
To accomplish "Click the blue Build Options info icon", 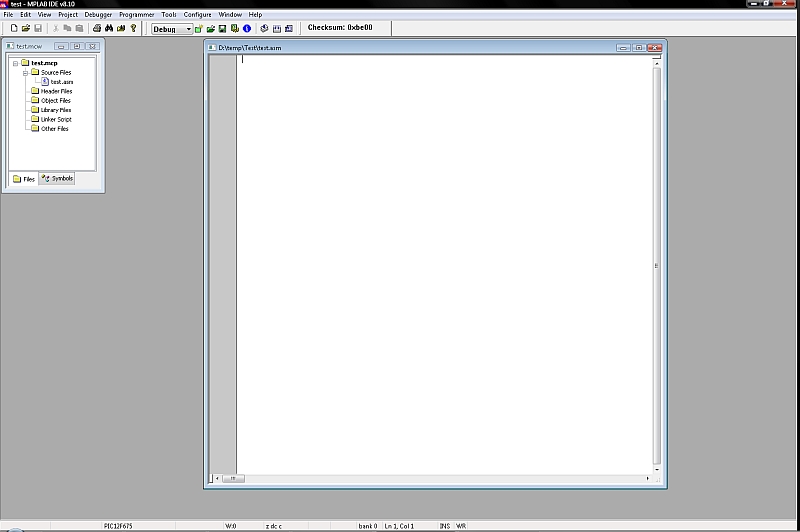I will point(247,29).
